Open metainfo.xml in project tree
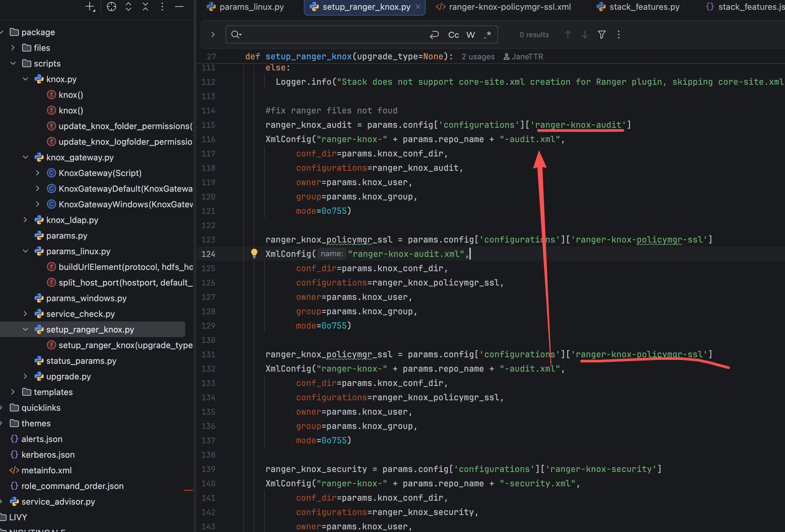The width and height of the screenshot is (785, 532). click(47, 470)
